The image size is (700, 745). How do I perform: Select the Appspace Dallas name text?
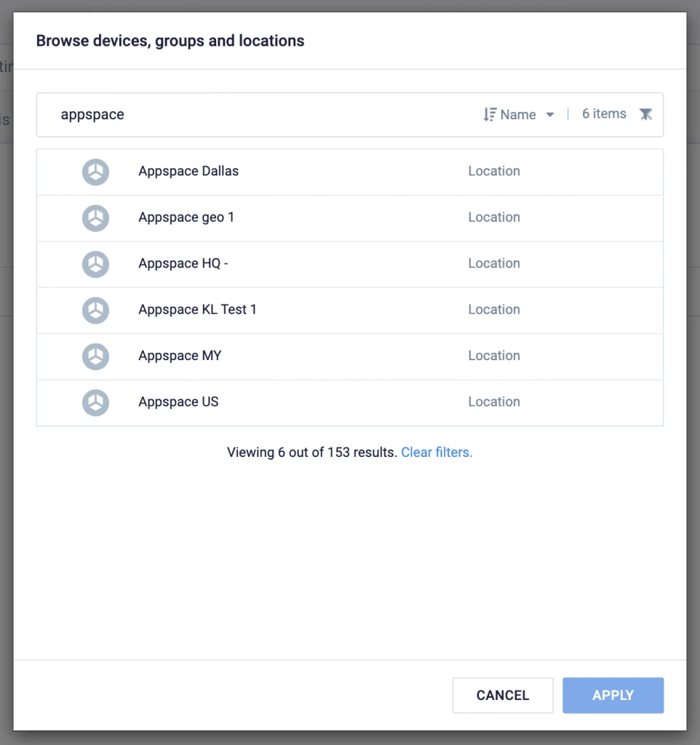pos(188,171)
